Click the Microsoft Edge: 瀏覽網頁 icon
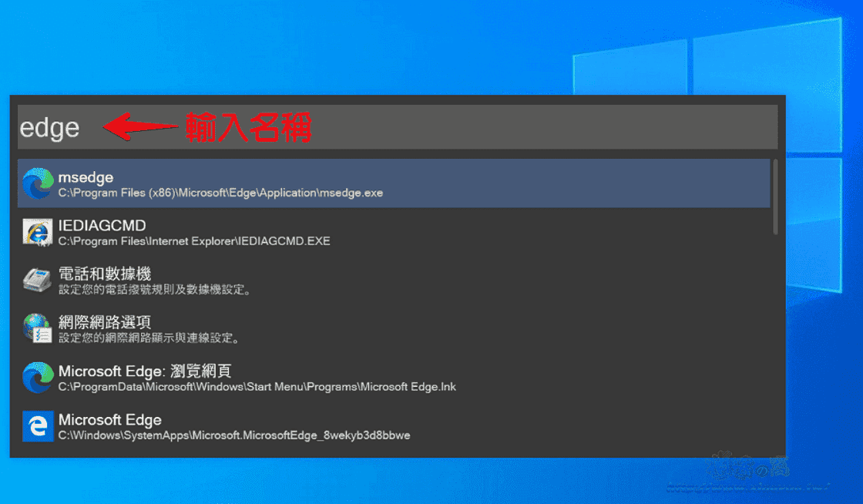 (38, 378)
